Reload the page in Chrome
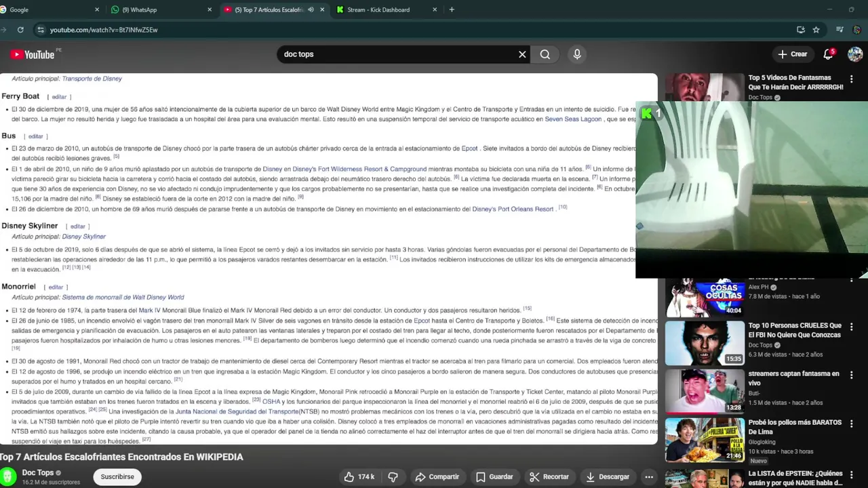Screen dimensions: 868x488 20,30
